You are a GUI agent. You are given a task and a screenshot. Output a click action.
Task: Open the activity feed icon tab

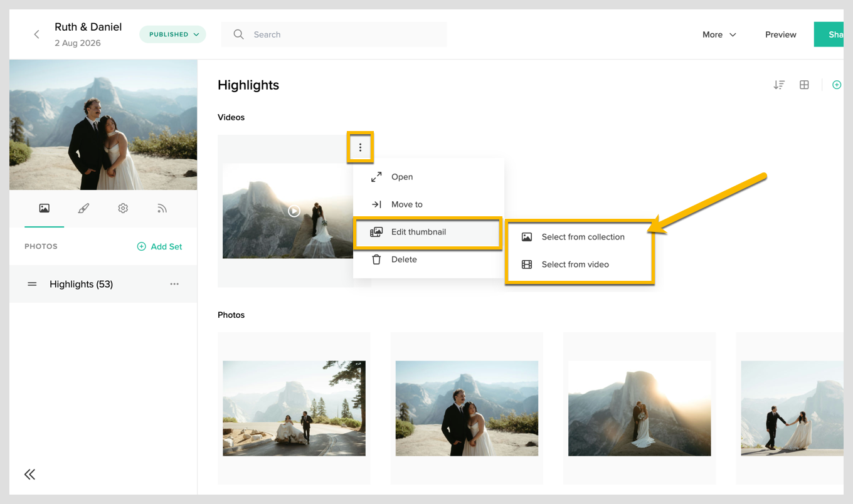162,208
